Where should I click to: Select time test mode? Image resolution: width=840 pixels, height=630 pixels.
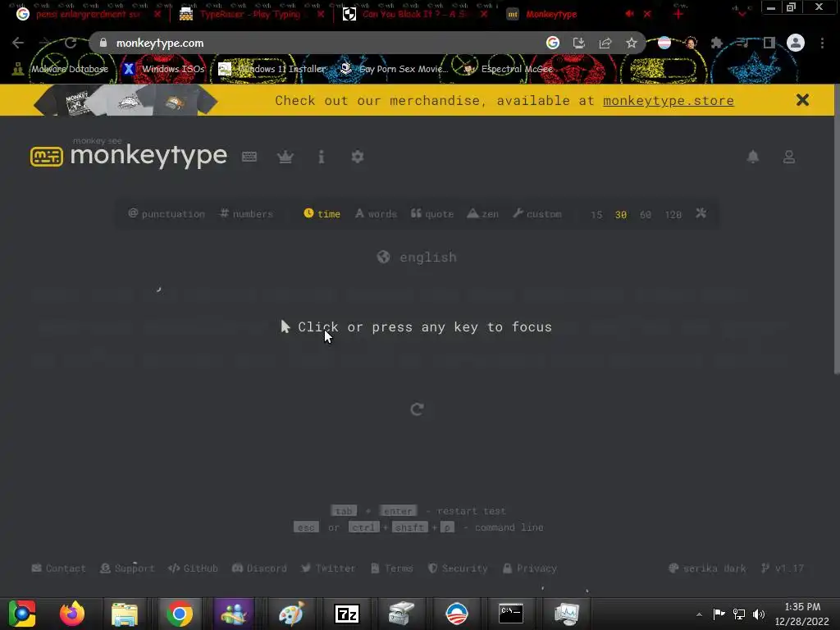point(322,214)
